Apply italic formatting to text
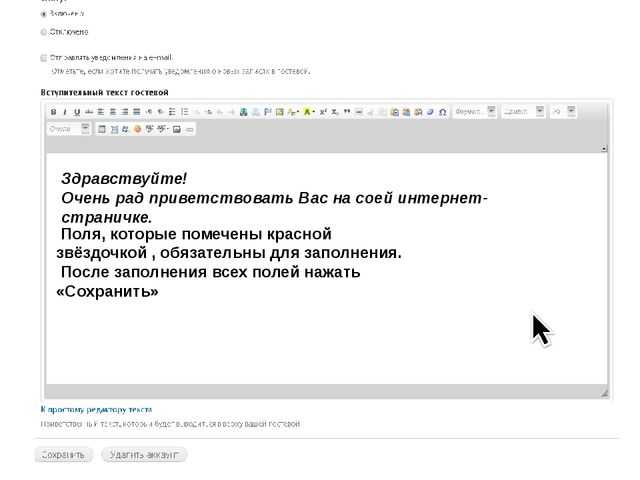This screenshot has height=480, width=640. [x=64, y=112]
